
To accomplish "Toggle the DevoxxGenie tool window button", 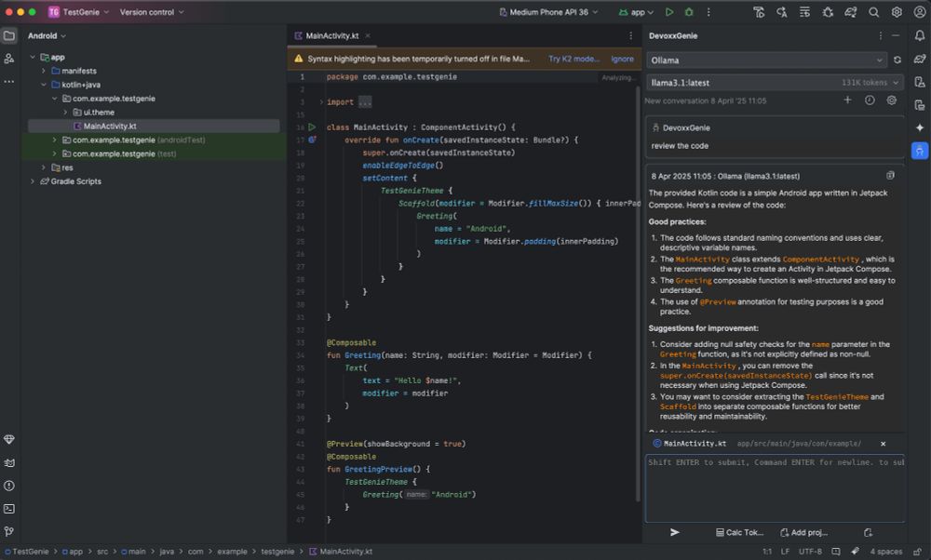I will (920, 151).
